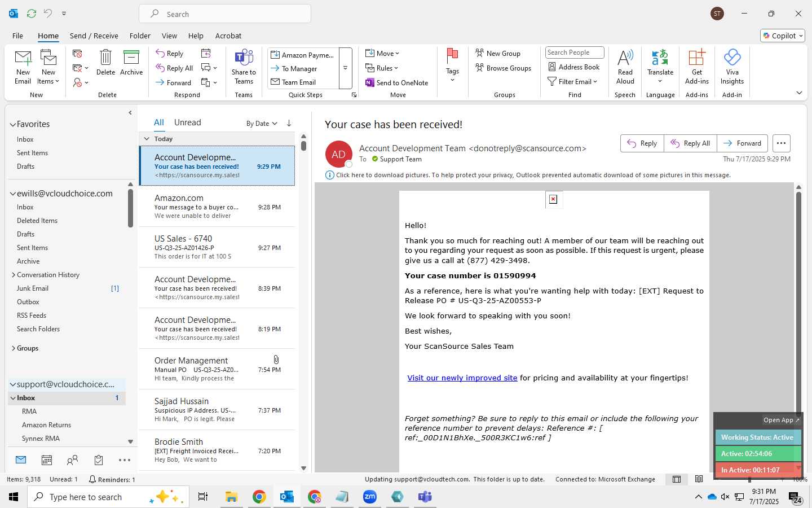This screenshot has width=812, height=508.
Task: Click Send/Receive All Folders sync icon
Action: 32,13
